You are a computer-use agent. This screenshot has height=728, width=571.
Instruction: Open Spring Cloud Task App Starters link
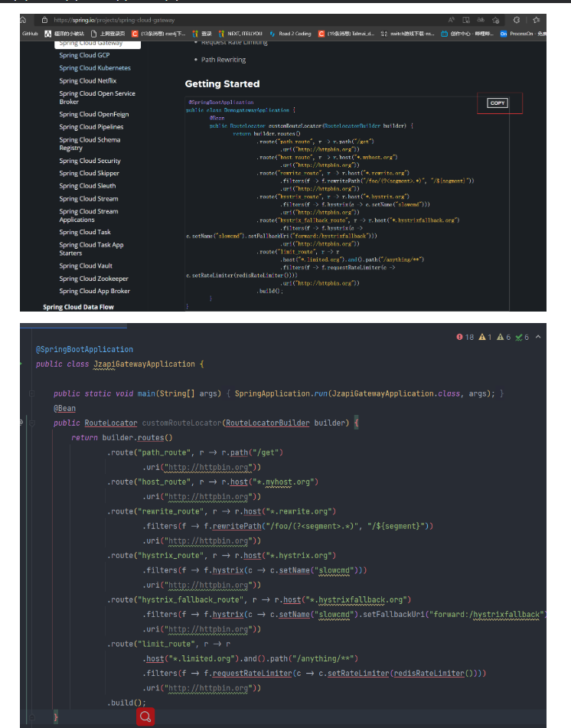91,249
